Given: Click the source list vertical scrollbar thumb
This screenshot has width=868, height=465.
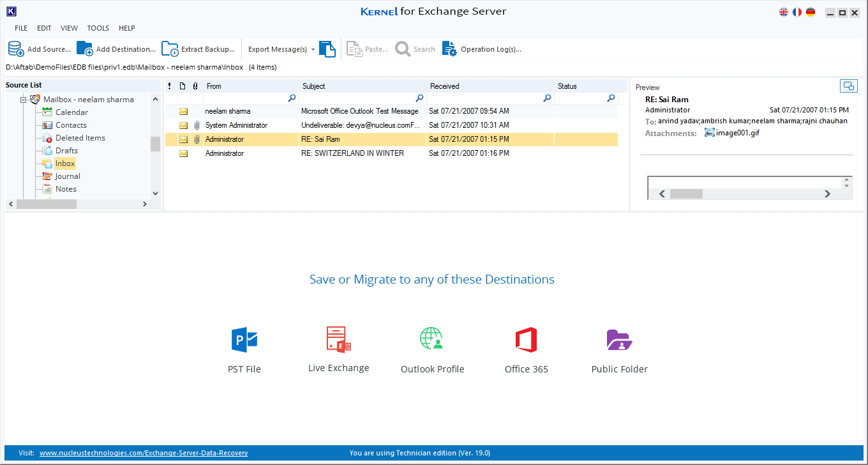Looking at the screenshot, I should (x=155, y=144).
